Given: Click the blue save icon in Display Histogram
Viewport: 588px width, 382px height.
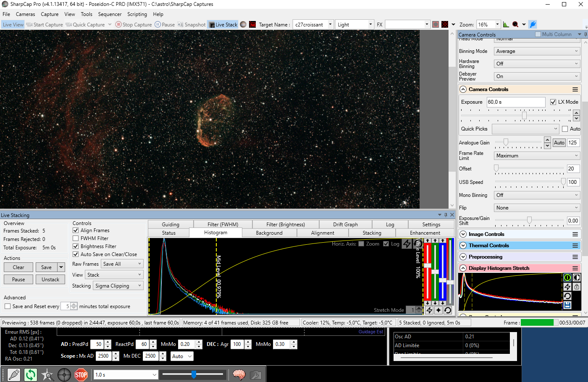Looking at the screenshot, I should pyautogui.click(x=567, y=305).
